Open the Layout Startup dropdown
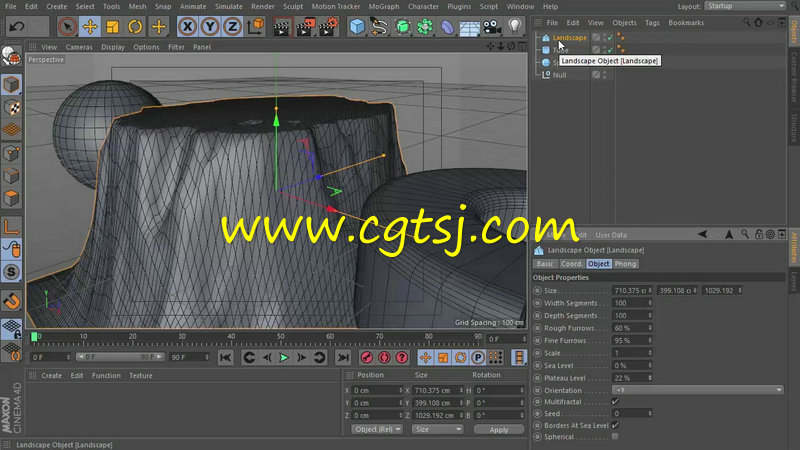 (746, 6)
